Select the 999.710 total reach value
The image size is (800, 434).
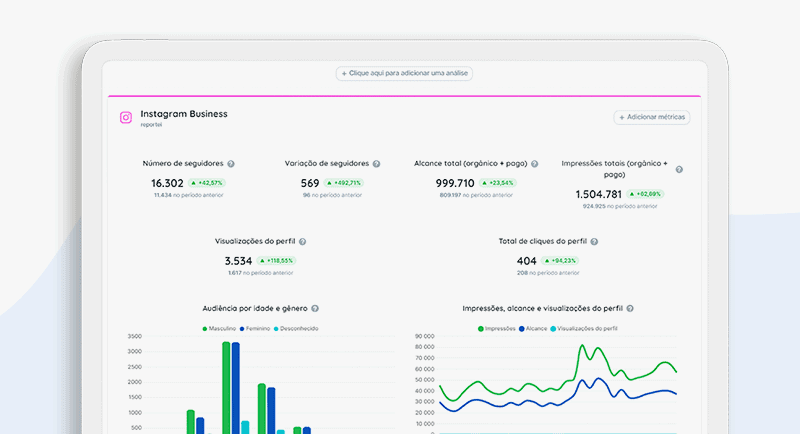(455, 183)
